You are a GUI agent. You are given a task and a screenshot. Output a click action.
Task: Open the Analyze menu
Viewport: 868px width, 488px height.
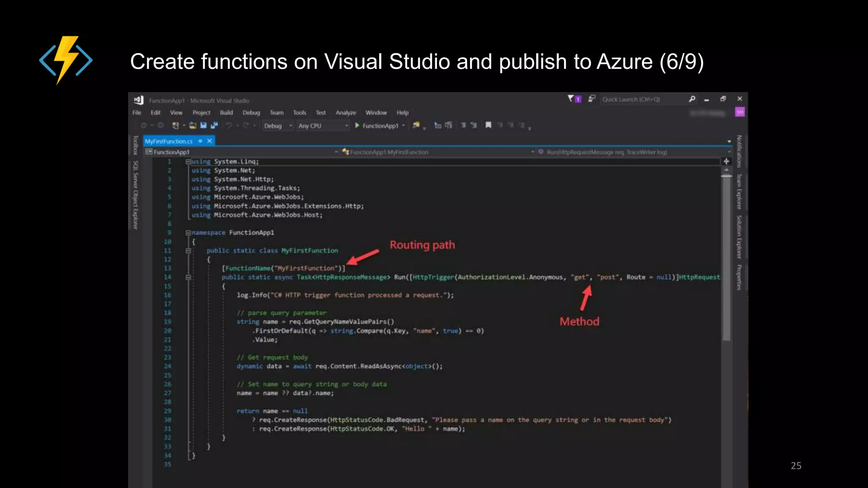pos(346,113)
